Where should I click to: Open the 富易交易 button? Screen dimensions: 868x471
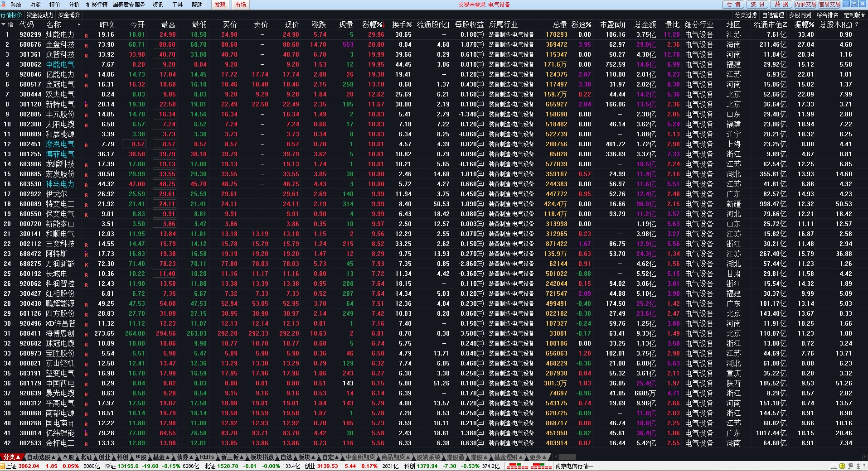[x=829, y=5]
